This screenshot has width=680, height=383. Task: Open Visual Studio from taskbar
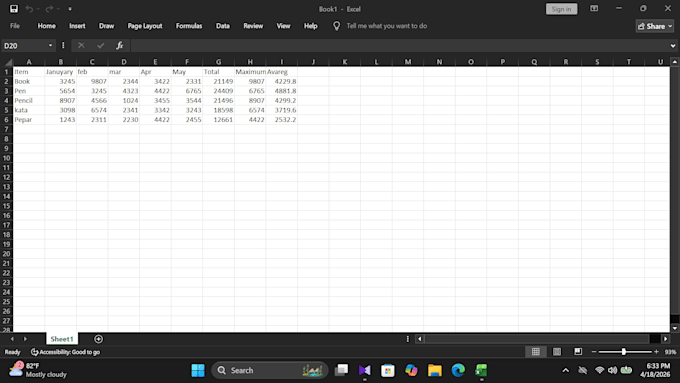365,370
